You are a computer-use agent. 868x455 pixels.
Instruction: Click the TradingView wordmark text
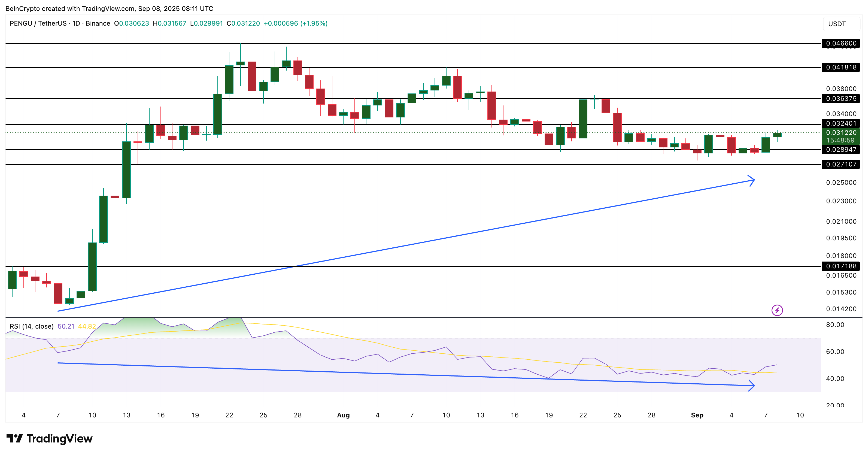pos(59,438)
